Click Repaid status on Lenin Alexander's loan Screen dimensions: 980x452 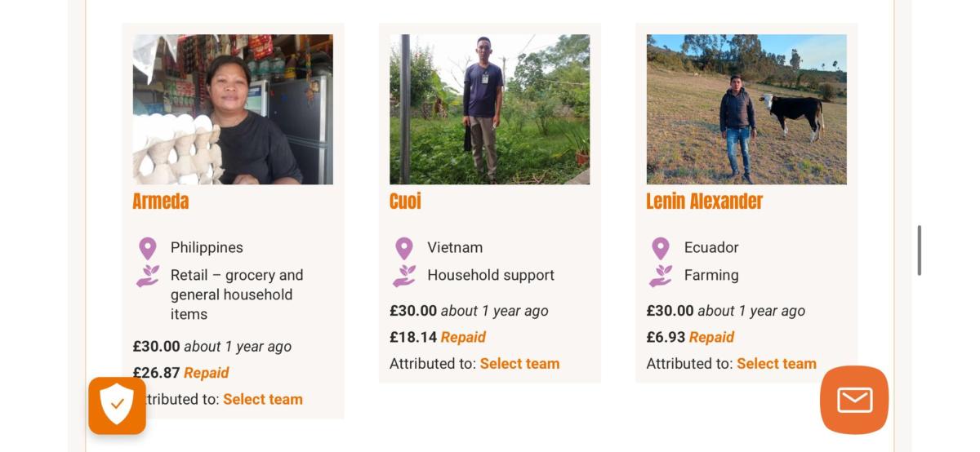point(711,337)
